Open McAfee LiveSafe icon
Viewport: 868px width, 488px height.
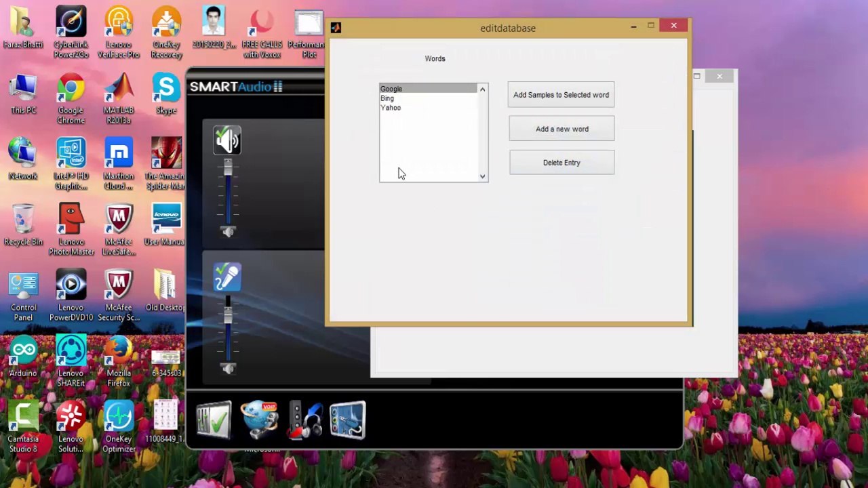[x=119, y=230]
